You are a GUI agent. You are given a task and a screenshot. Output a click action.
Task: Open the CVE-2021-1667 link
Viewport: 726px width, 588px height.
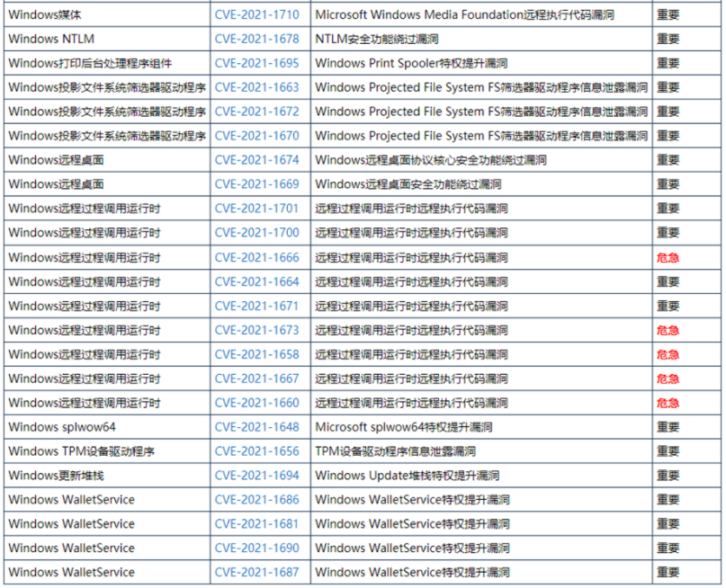click(x=257, y=379)
